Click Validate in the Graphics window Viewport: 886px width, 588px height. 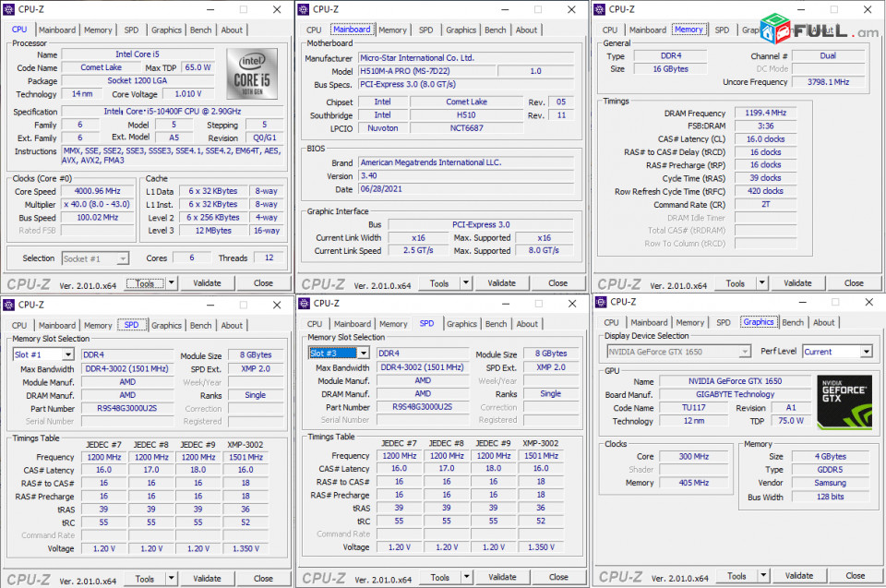[x=799, y=576]
